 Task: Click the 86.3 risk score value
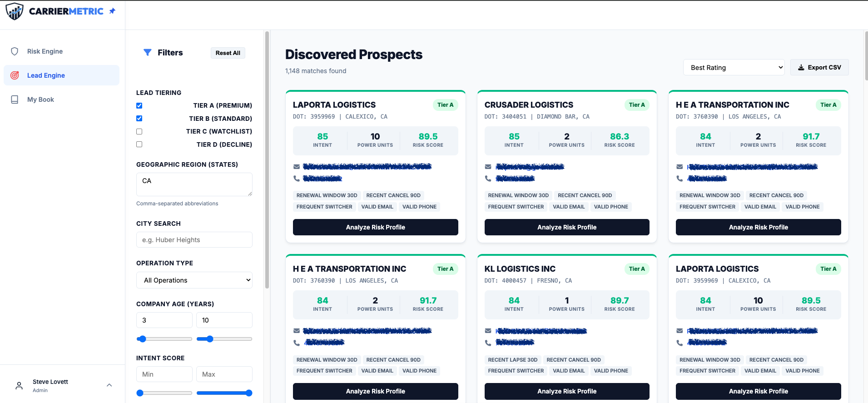point(620,136)
